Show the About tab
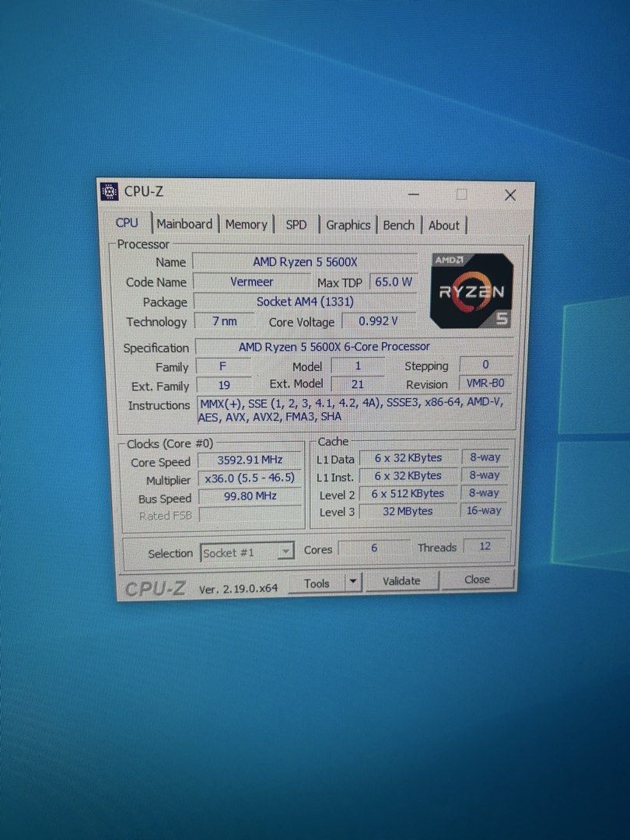Image resolution: width=630 pixels, height=840 pixels. click(443, 226)
